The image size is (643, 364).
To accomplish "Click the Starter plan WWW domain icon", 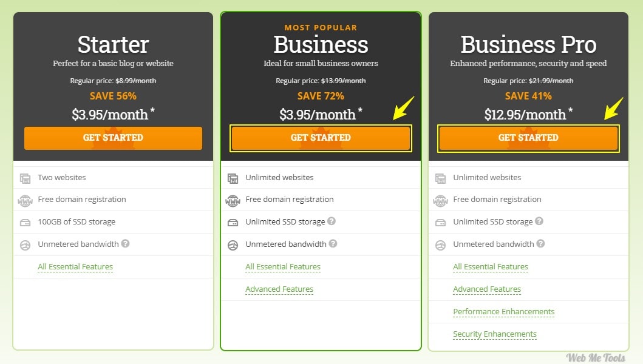I will tap(25, 201).
